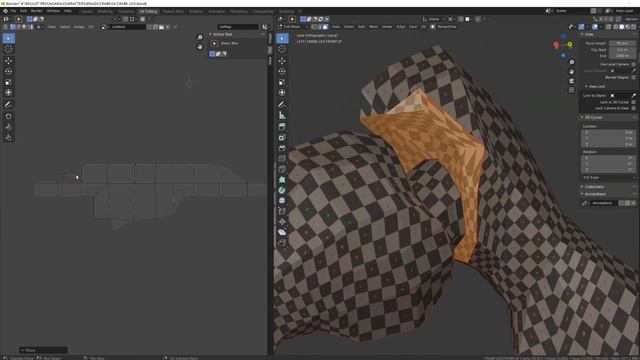Open the UVMap selector dropdown in UV editor
Screen dimensions: 640x360
[238, 27]
